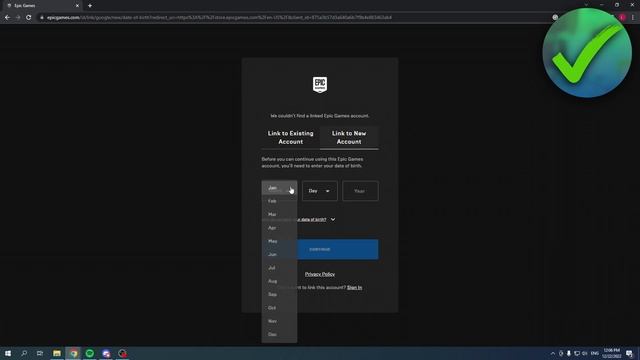Select Nov in the month dropdown
This screenshot has height=360, width=640.
tap(279, 321)
